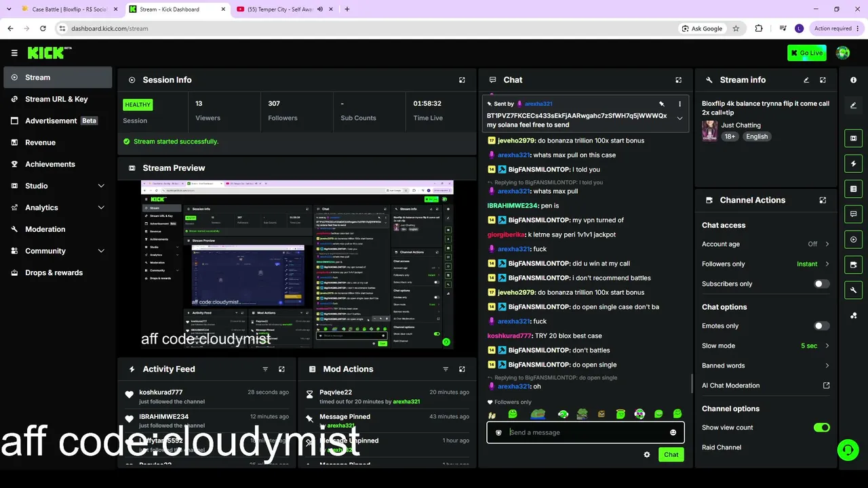Open Stream URL & Key page
This screenshot has height=488, width=868.
pos(58,99)
